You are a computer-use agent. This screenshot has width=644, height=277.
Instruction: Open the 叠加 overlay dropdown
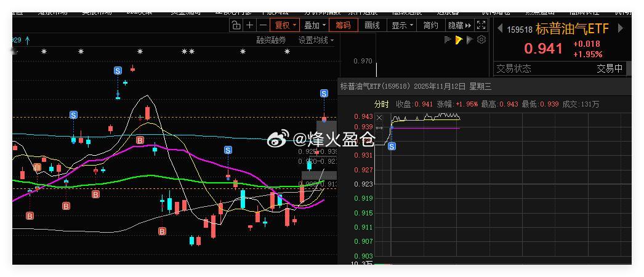point(315,25)
